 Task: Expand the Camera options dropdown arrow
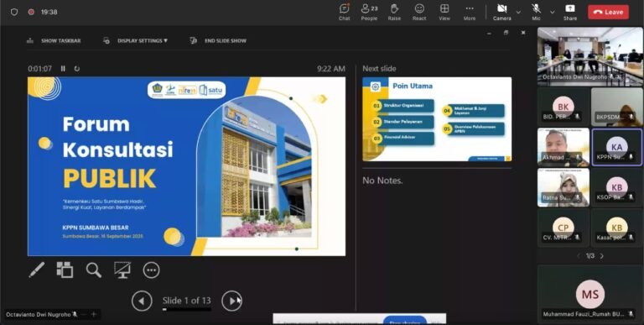pos(518,13)
